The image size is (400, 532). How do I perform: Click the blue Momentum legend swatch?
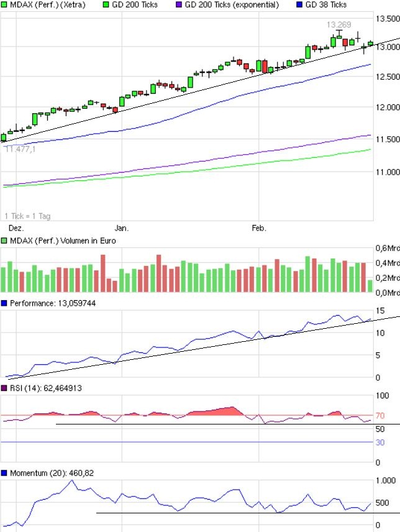[4, 473]
